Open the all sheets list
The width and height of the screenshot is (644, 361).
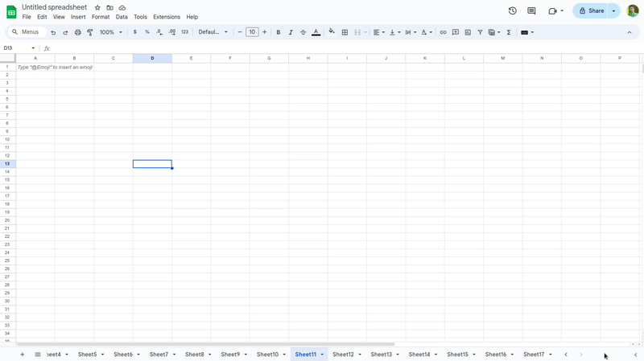point(38,355)
